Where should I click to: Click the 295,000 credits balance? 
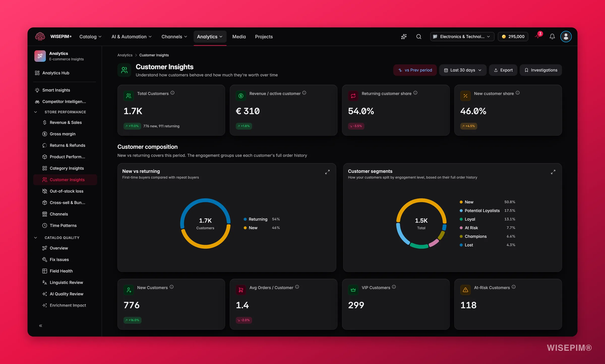pos(513,37)
